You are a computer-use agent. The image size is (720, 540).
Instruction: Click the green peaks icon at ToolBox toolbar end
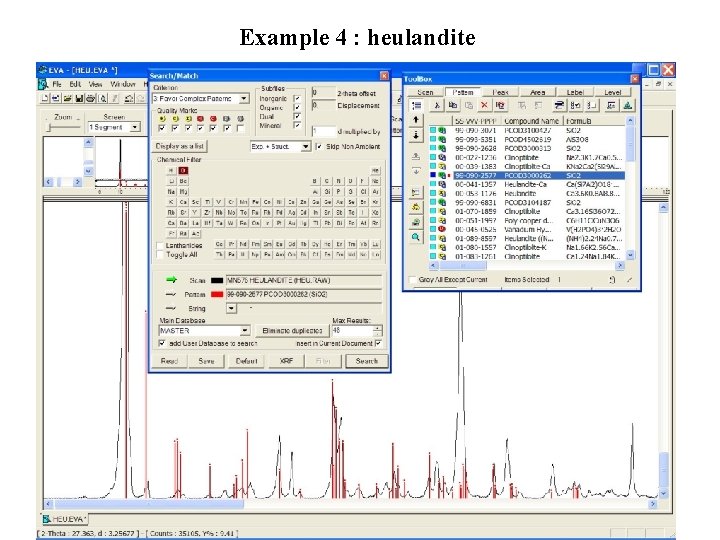tap(627, 106)
